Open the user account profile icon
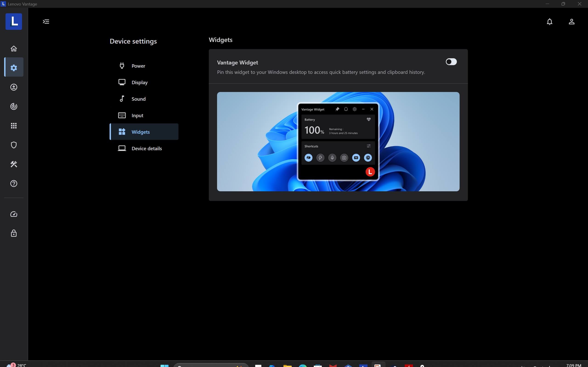This screenshot has height=367, width=588. (x=571, y=22)
